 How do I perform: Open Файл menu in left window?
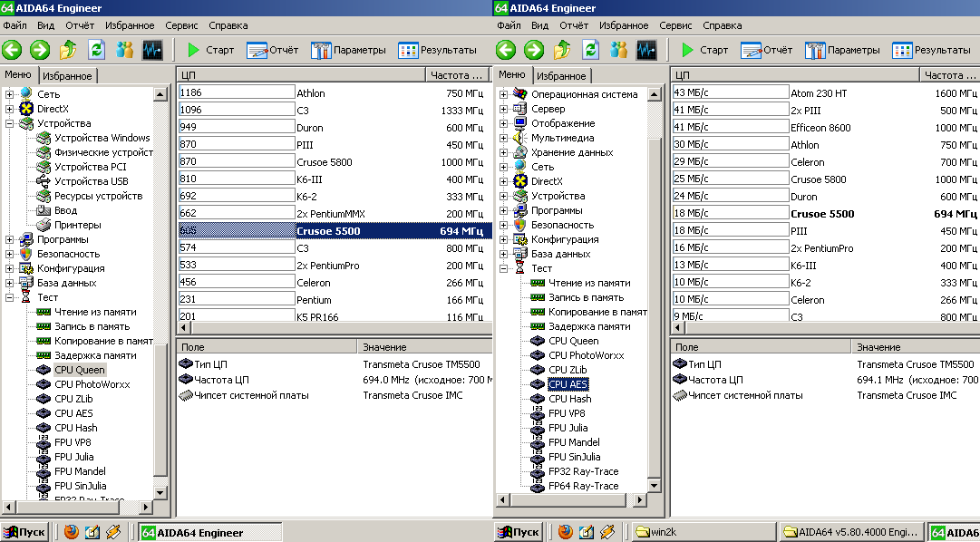tap(15, 25)
